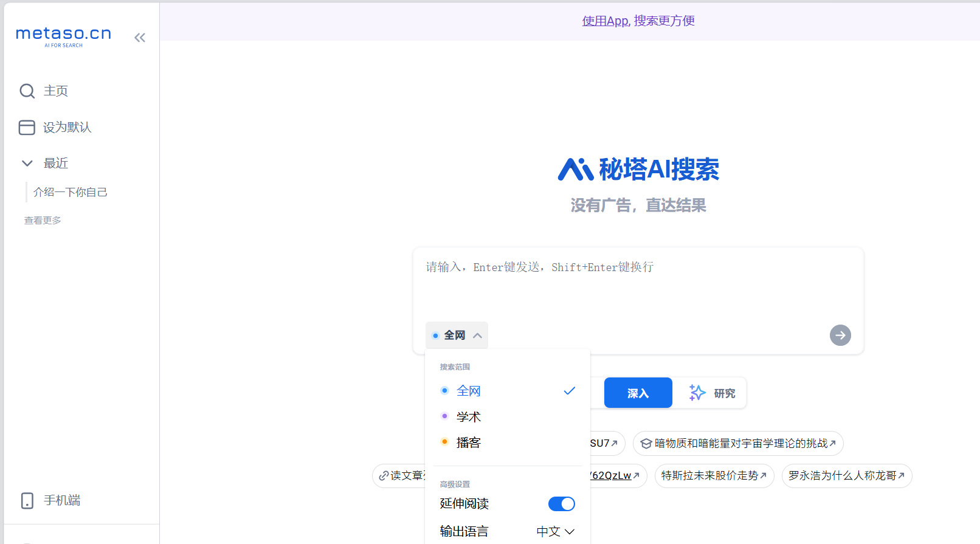The height and width of the screenshot is (544, 980).
Task: Choose 全网 in the search scope list
Action: pyautogui.click(x=507, y=391)
